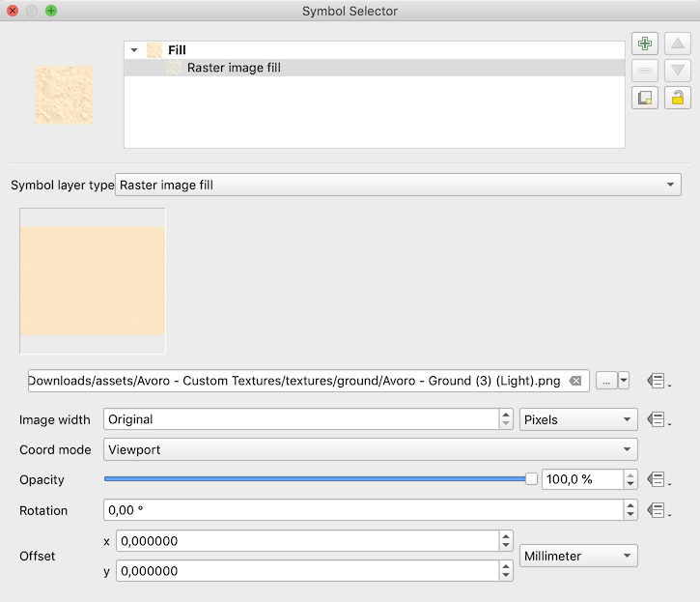Click the move layer down arrow
Screen dimensions: 700x602
coord(678,71)
